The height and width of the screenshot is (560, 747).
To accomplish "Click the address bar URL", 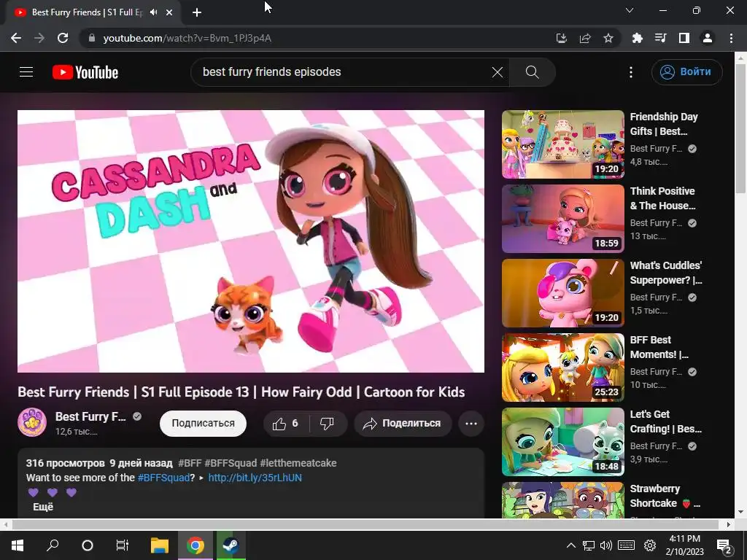I will coord(187,38).
